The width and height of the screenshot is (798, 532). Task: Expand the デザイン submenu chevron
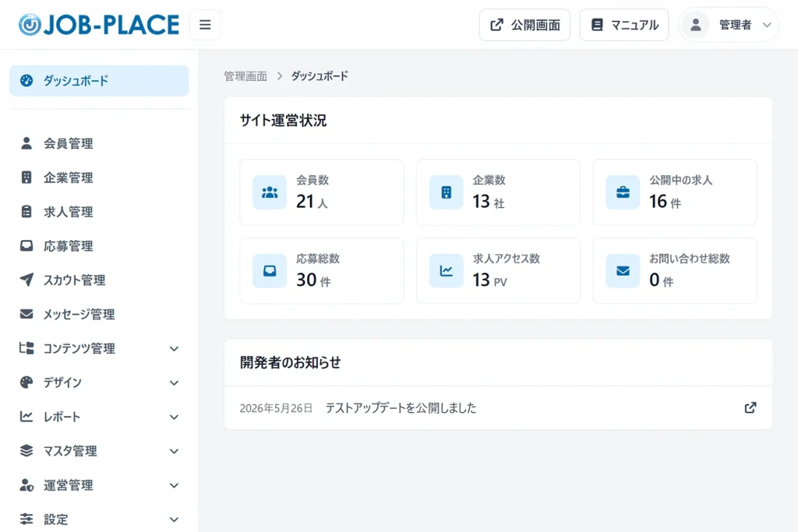click(x=174, y=383)
